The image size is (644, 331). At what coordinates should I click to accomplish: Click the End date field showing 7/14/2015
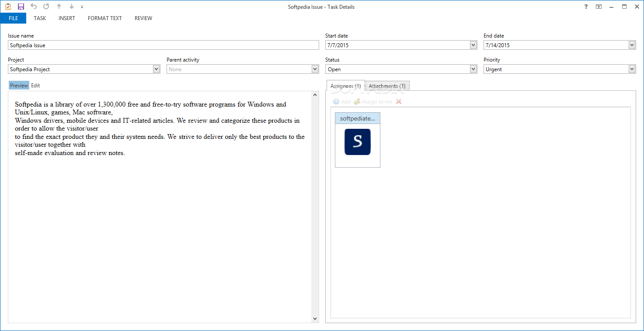(560, 45)
